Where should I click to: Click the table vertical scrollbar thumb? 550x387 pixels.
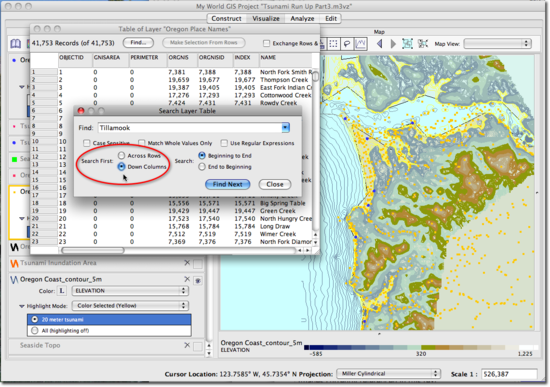315,76
